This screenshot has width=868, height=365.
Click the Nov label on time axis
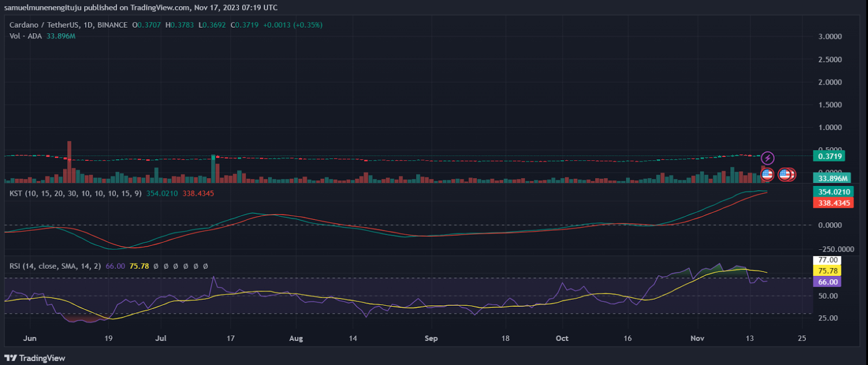(x=697, y=338)
